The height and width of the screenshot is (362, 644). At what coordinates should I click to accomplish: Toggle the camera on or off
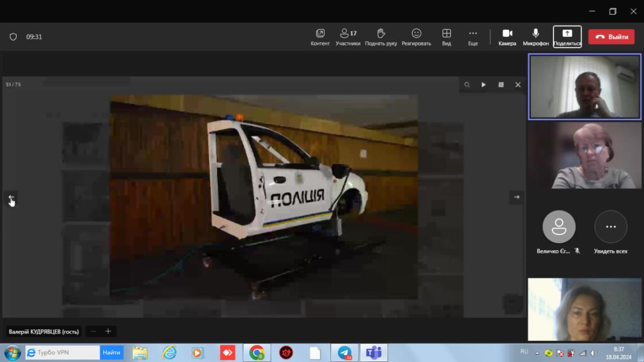pos(507,37)
